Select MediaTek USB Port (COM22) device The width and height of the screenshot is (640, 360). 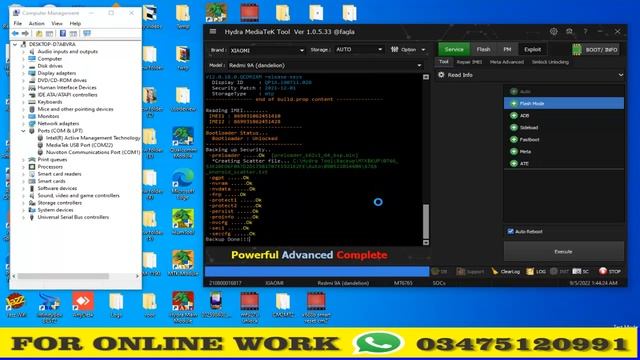click(x=79, y=145)
